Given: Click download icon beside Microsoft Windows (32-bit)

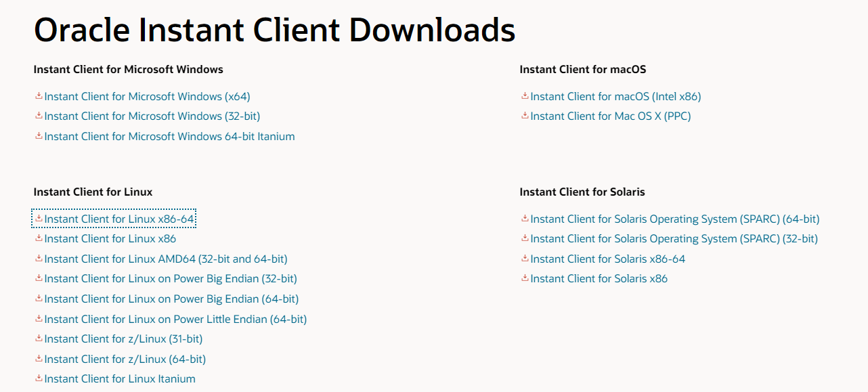Looking at the screenshot, I should (39, 116).
